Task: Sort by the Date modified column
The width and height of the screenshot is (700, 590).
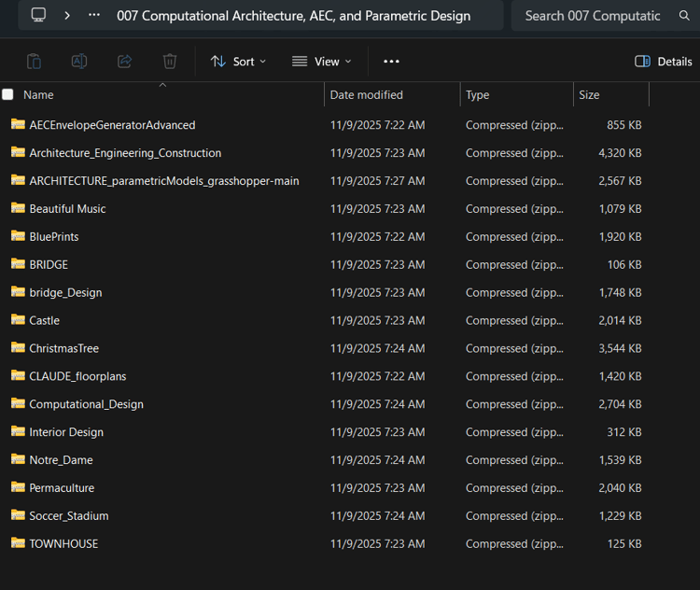Action: click(x=366, y=94)
